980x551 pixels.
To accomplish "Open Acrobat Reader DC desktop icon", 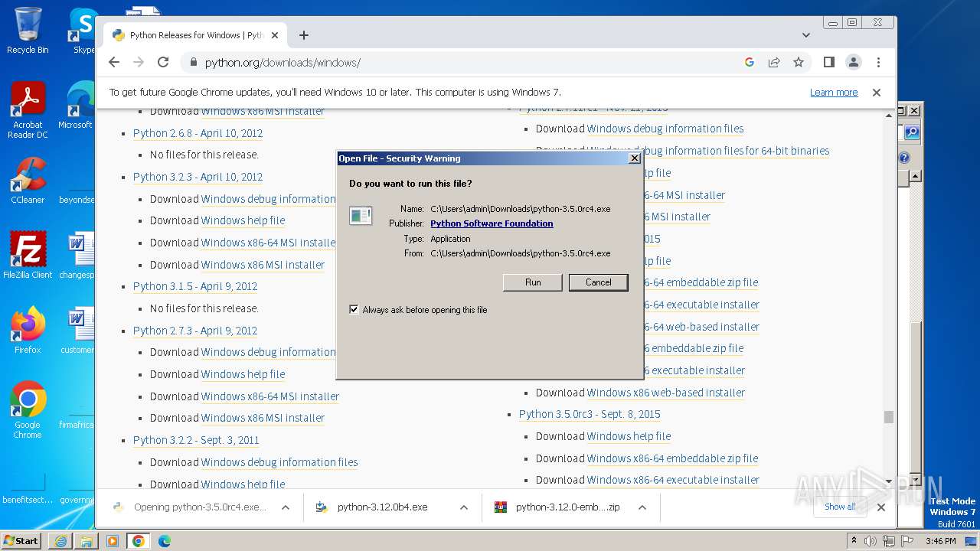I will coord(28,110).
